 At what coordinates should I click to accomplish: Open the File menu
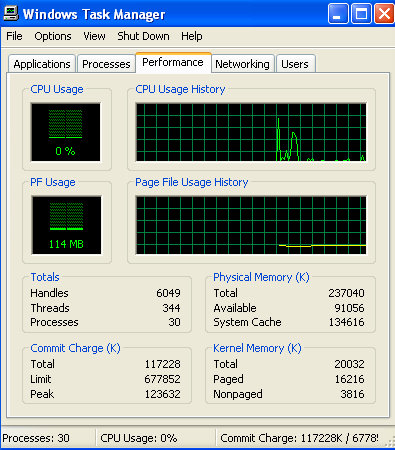coord(14,36)
